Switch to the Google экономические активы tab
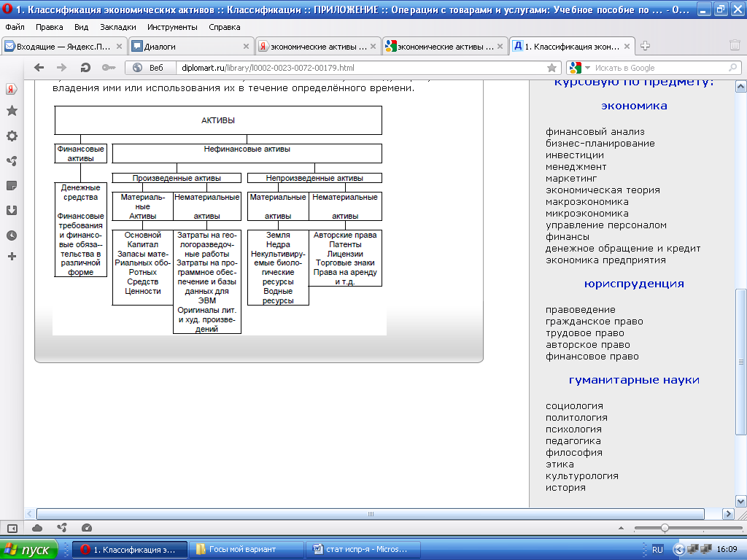This screenshot has height=560, width=747. [445, 46]
